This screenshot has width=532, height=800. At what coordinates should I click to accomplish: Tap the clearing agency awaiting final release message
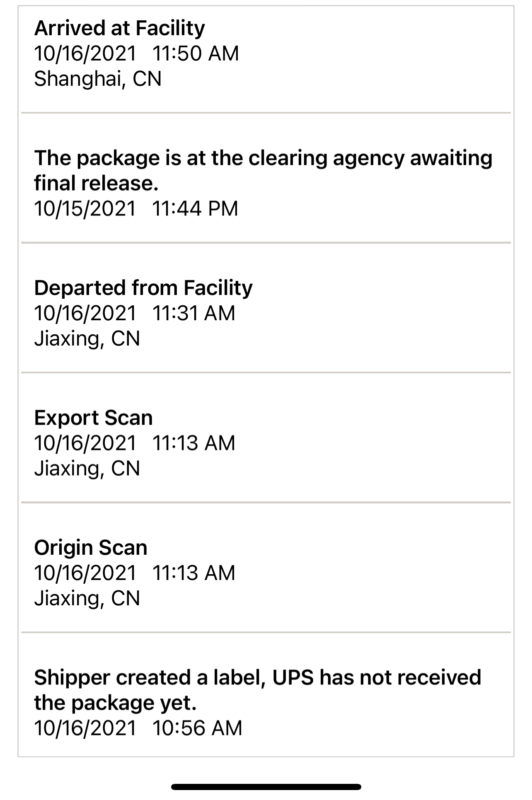pos(263,170)
